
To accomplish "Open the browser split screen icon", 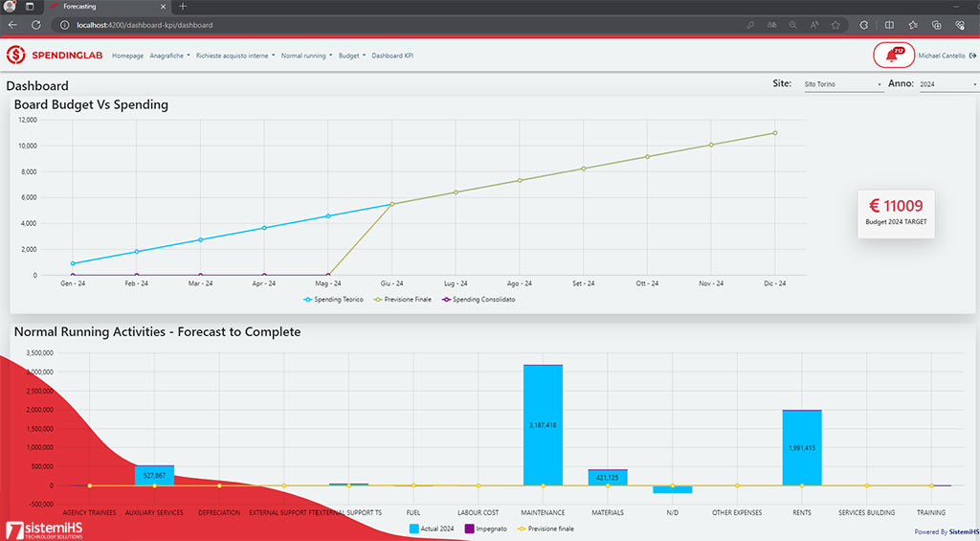I will pos(889,25).
